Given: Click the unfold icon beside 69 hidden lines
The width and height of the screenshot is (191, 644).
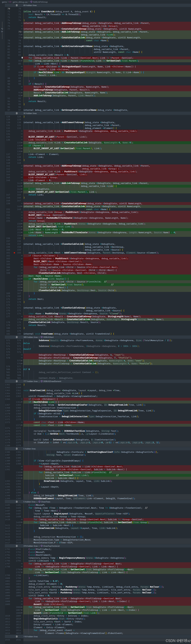Looking at the screenshot, I should pyautogui.click(x=17, y=5).
